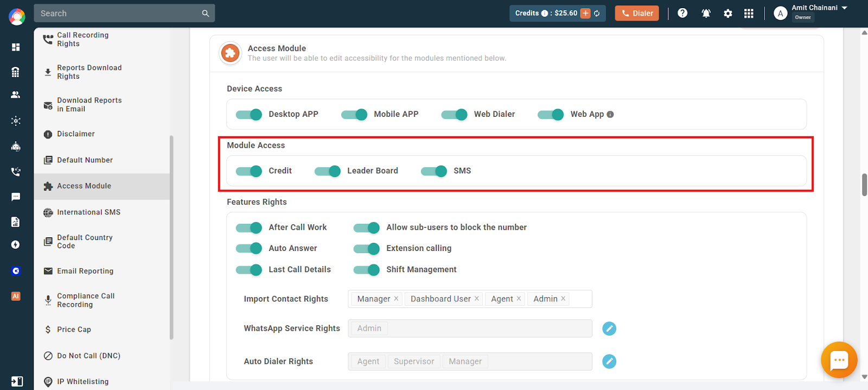The width and height of the screenshot is (868, 390).
Task: Expand Amit Chainani account dropdown arrow
Action: coord(845,8)
